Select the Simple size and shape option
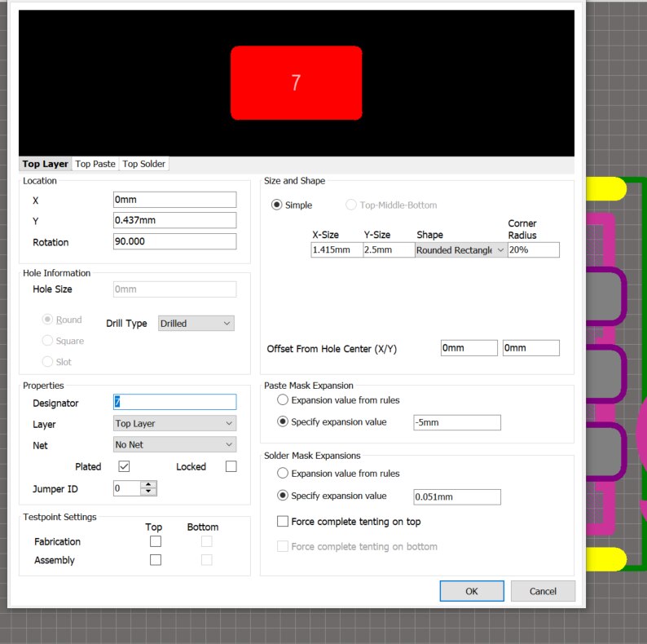 tap(276, 205)
